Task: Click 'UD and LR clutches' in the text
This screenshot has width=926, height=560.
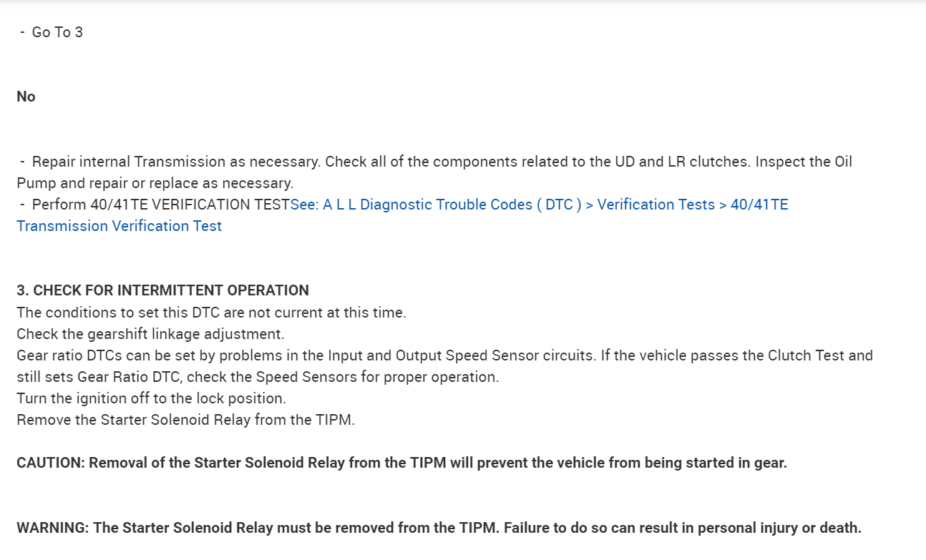Action: pyautogui.click(x=682, y=162)
